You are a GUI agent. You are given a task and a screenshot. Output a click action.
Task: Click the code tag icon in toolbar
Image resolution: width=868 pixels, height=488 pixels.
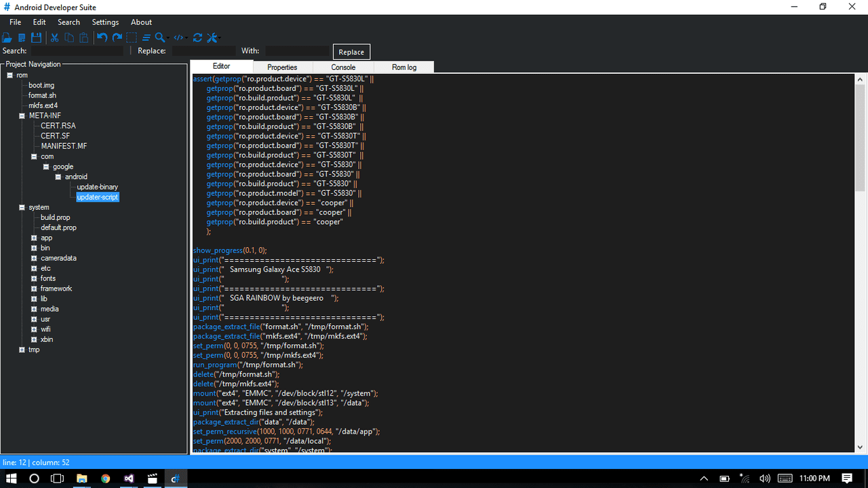[178, 37]
